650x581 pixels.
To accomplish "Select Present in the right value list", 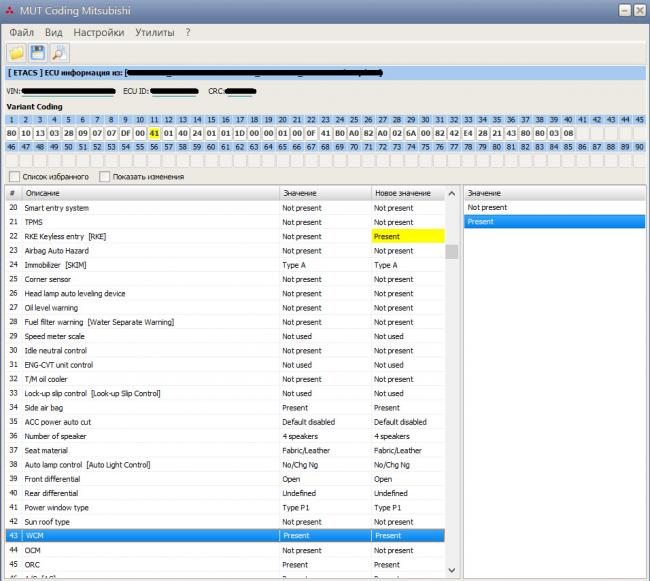I will [481, 222].
